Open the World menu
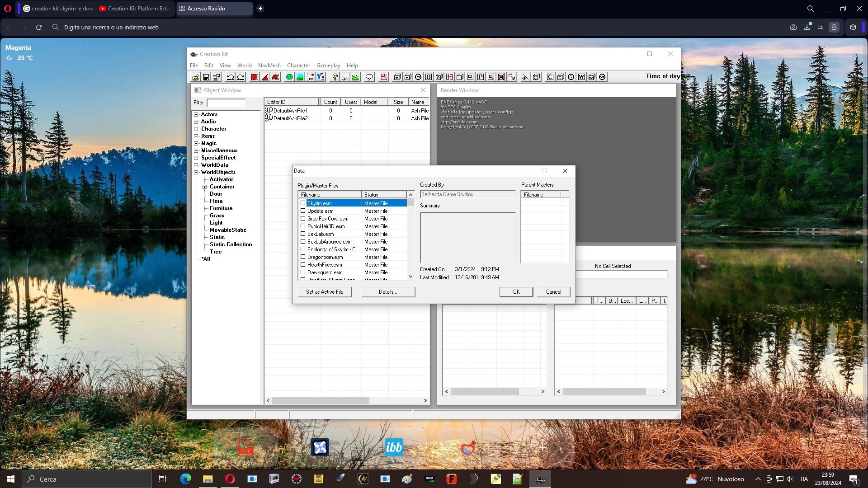 [x=245, y=66]
